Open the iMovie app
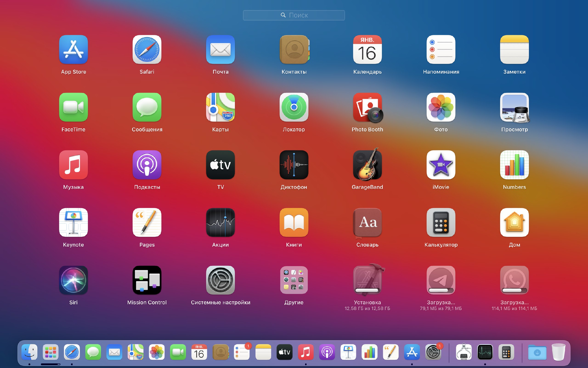 [441, 165]
